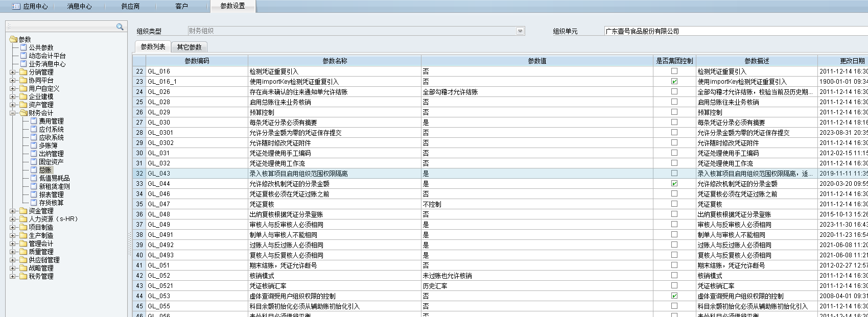Screen dimensions: 868x317
Task: Click the 存货核算 document icon
Action: coord(34,203)
